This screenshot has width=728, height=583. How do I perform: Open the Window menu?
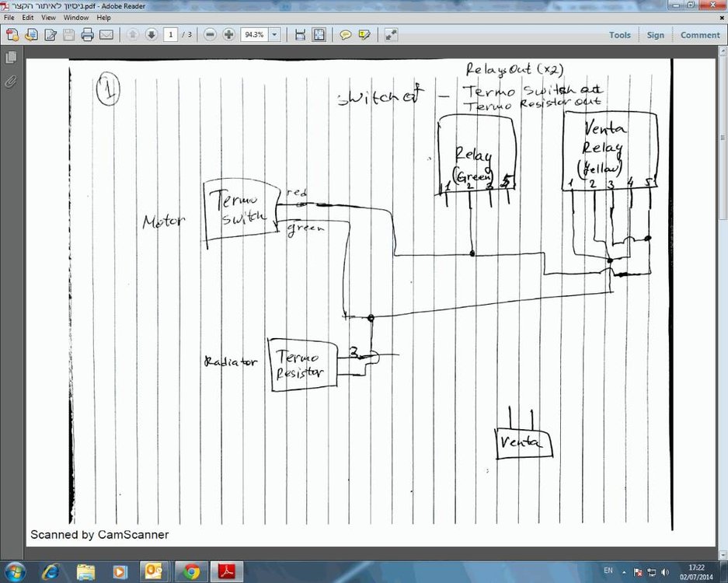tap(75, 18)
